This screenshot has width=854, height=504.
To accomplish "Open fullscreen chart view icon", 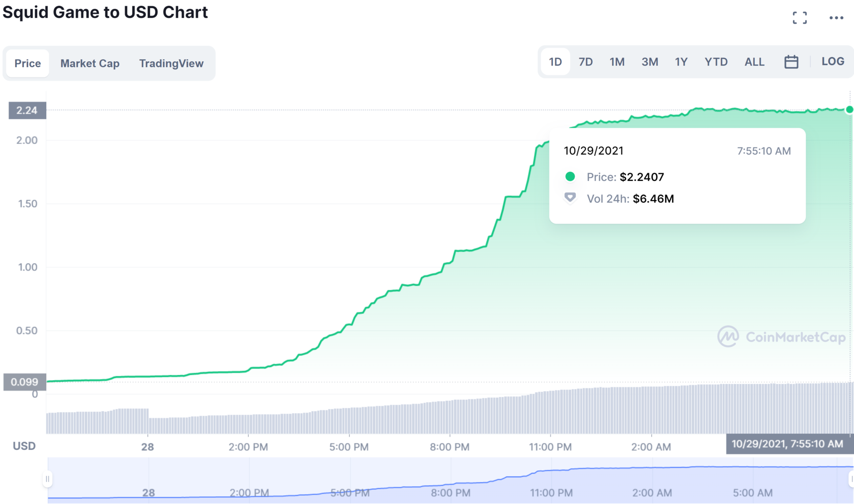I will [x=799, y=18].
